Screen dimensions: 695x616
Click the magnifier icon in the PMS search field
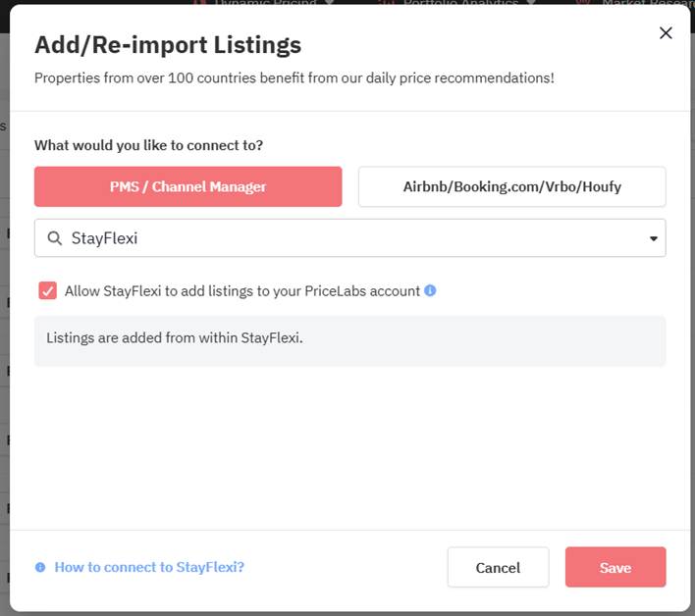pos(55,238)
